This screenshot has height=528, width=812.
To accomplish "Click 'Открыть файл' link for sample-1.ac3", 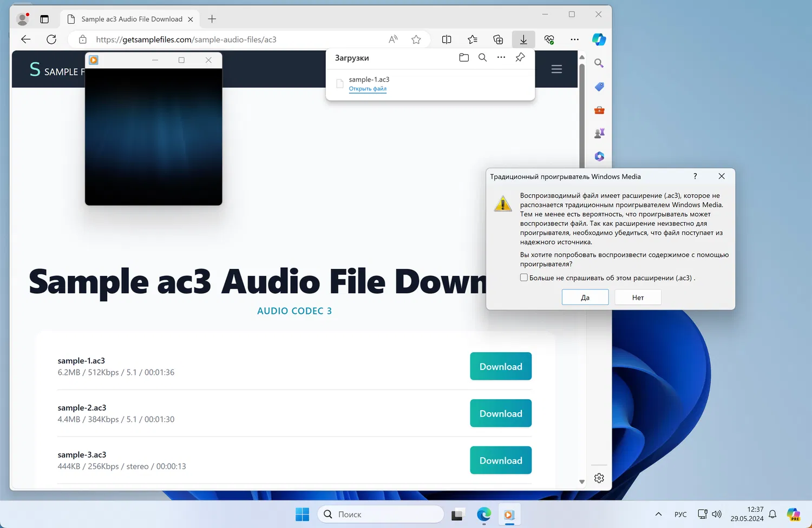I will (x=368, y=89).
